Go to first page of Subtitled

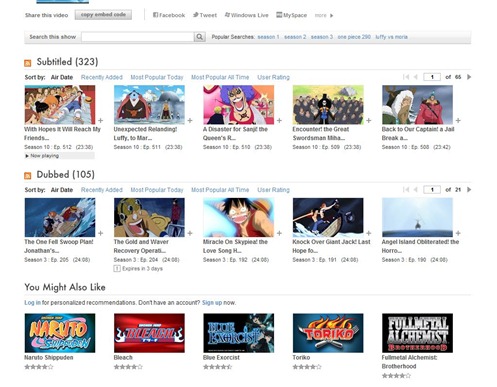[406, 77]
